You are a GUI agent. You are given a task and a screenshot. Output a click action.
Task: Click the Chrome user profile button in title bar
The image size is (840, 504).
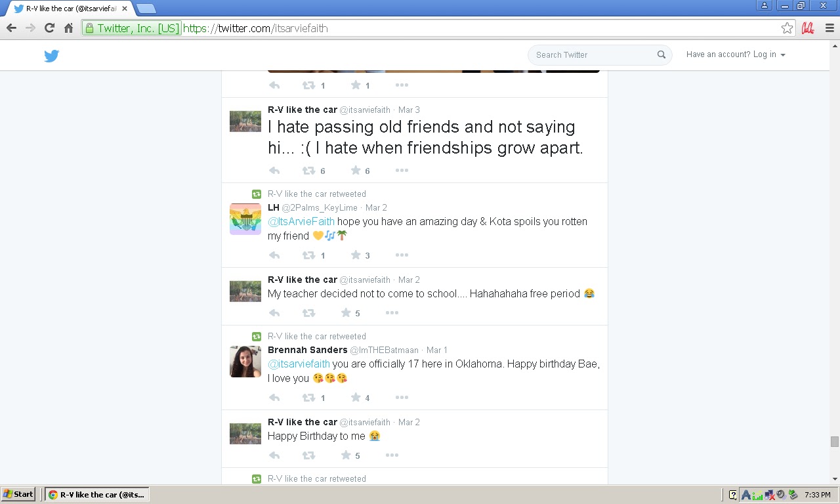click(x=764, y=5)
